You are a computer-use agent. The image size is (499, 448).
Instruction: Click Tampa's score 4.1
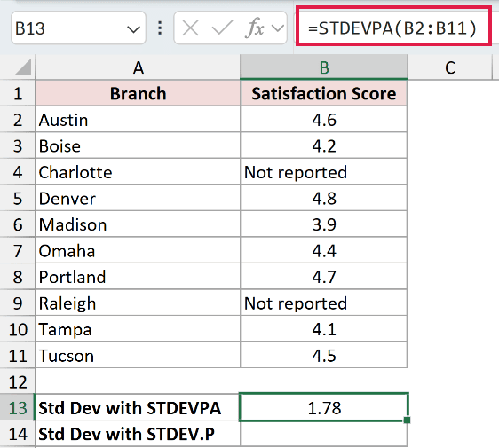[x=324, y=329]
